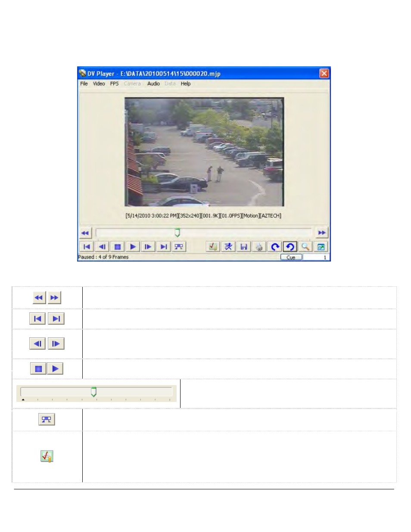Click the step back icon in the legend table
The image size is (411, 532).
37,344
